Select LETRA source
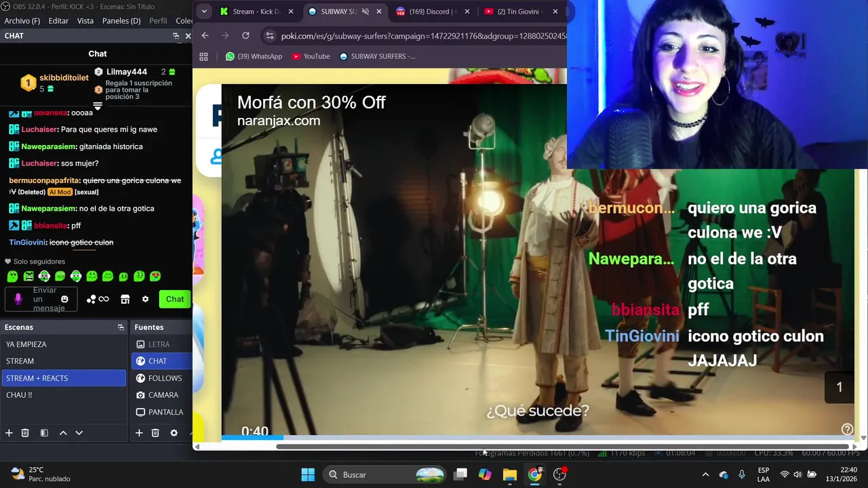 point(162,344)
